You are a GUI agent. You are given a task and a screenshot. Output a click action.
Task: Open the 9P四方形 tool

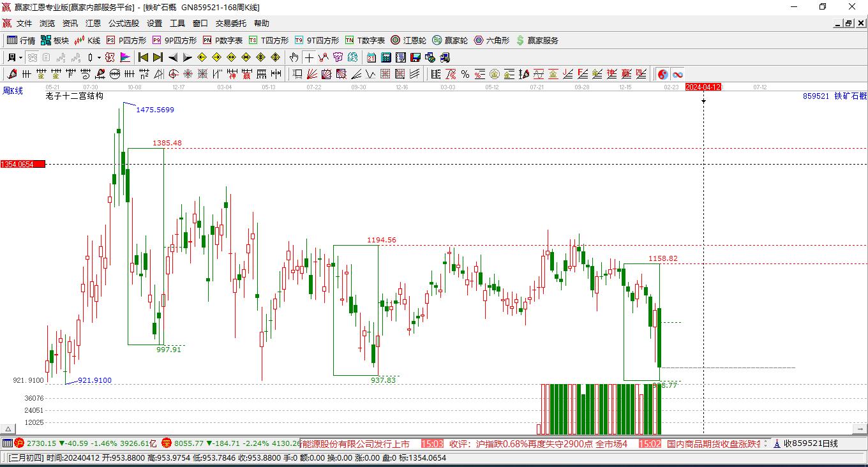(174, 40)
